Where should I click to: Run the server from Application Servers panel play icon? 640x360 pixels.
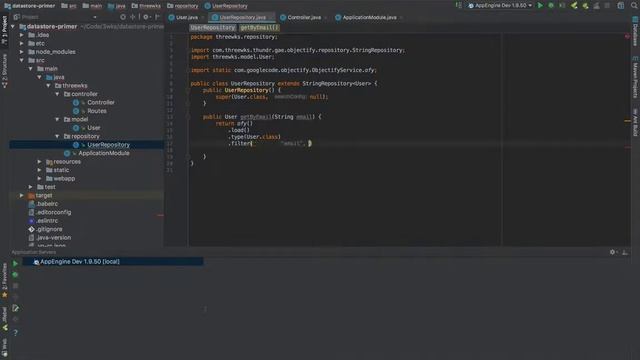(x=15, y=264)
